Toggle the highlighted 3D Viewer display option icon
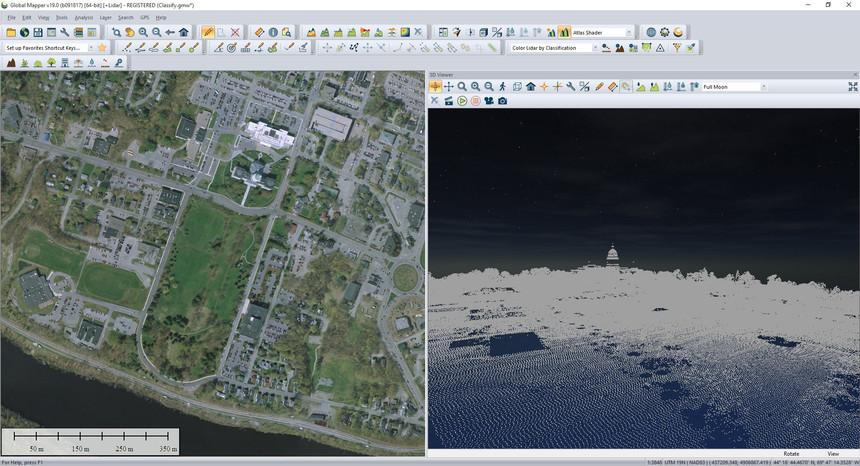This screenshot has height=466, width=860. pos(626,87)
